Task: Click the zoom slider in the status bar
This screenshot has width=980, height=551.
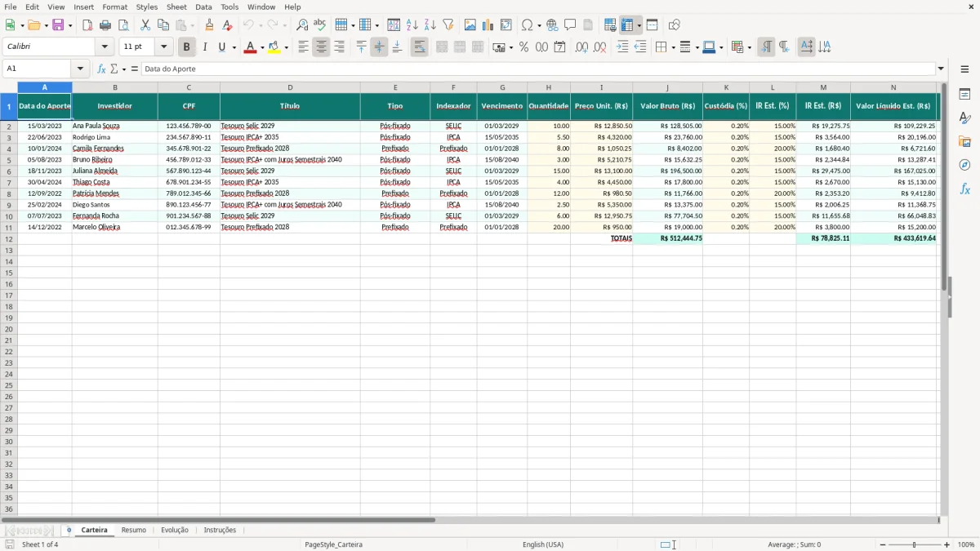Action: [x=914, y=544]
